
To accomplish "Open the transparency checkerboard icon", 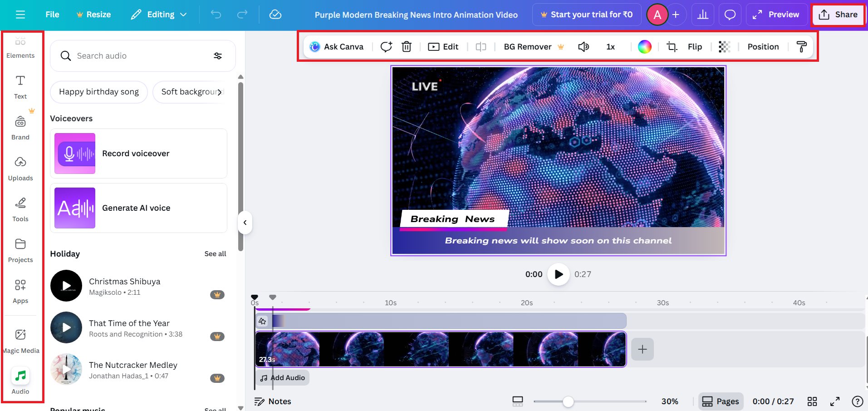I will [x=725, y=47].
